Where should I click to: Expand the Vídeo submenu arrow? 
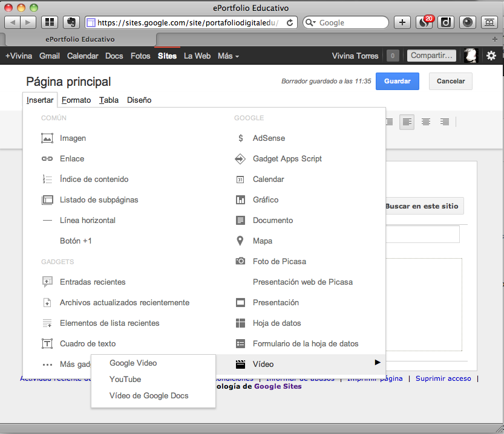pyautogui.click(x=377, y=363)
